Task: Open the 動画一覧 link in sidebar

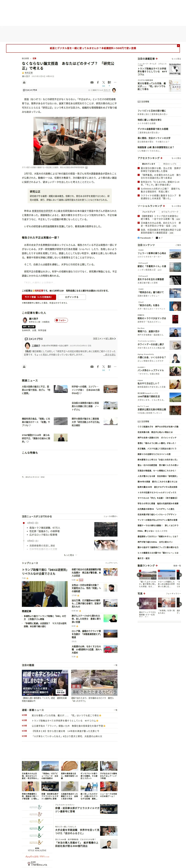Action: click(177, 566)
